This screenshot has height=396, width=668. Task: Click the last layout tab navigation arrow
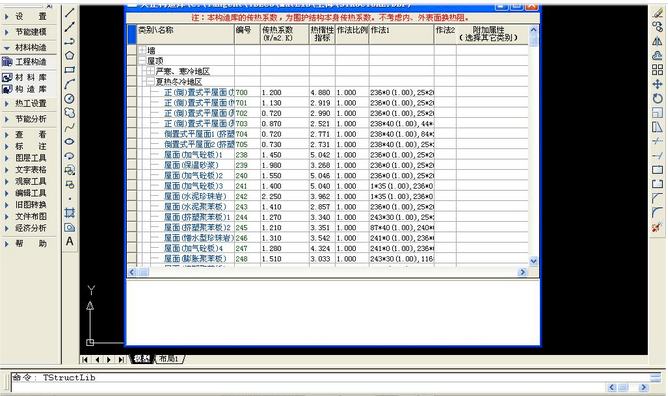pyautogui.click(x=121, y=359)
